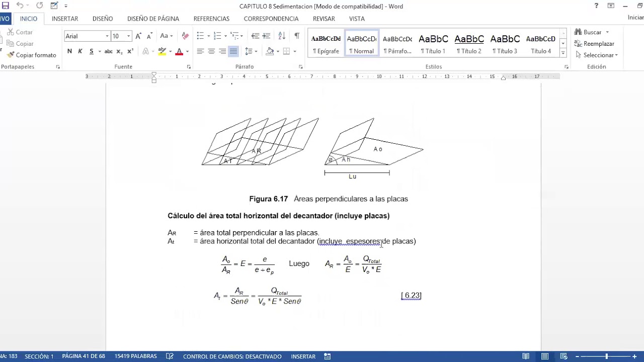Open the font size dropdown showing 10
The image size is (644, 362).
tap(129, 36)
